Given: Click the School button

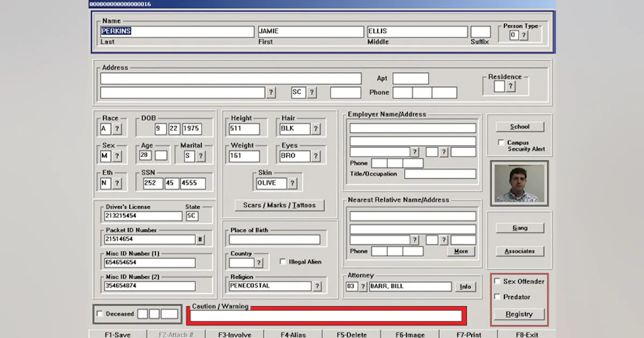Looking at the screenshot, I should pos(519,127).
